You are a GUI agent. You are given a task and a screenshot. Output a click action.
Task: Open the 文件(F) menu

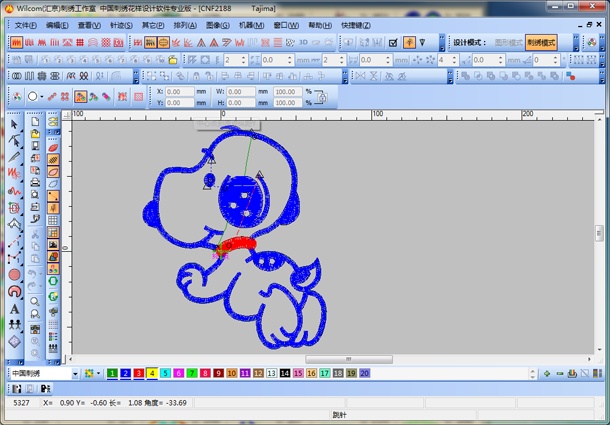pos(26,25)
